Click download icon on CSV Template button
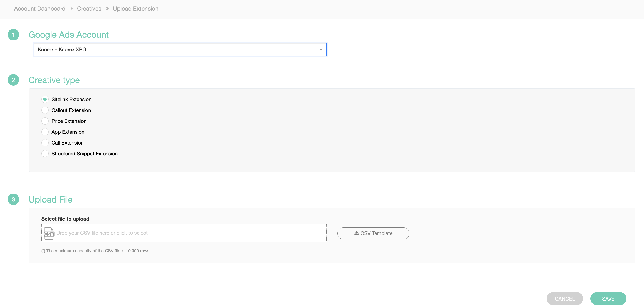The height and width of the screenshot is (308, 644). pyautogui.click(x=356, y=233)
